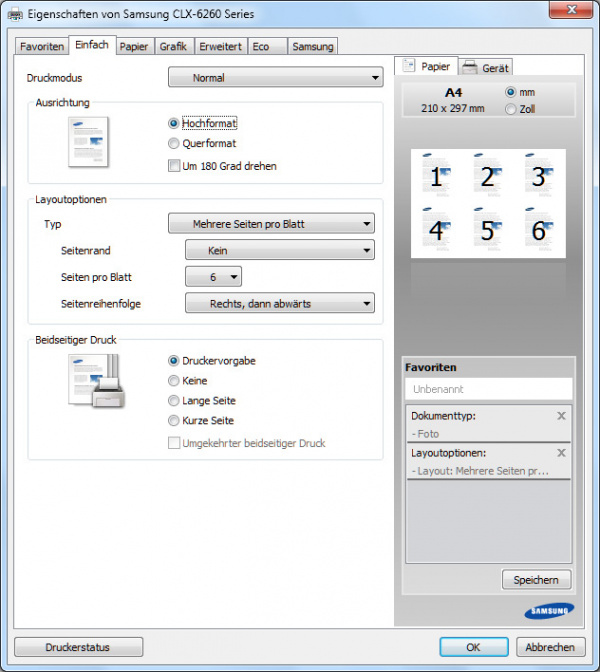Open the Gerät tab in the side panel
This screenshot has width=600, height=672.
(x=486, y=67)
